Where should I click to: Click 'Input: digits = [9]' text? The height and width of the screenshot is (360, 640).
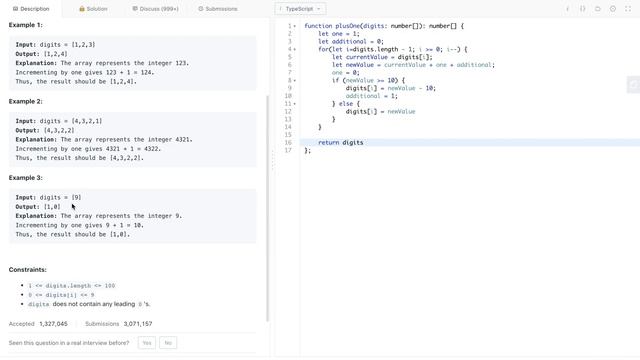pos(48,197)
